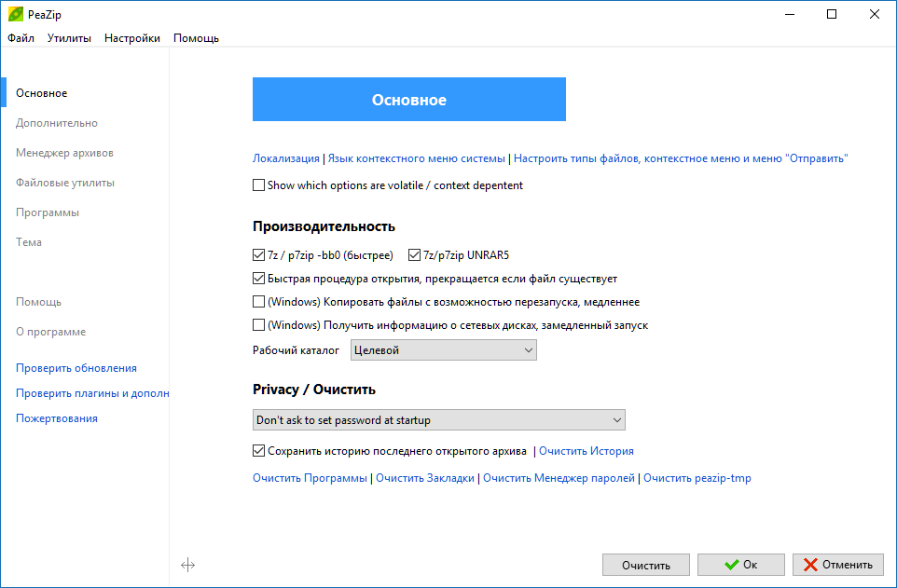Toggle 'Show which options are volatile' checkbox
897x588 pixels.
[258, 185]
